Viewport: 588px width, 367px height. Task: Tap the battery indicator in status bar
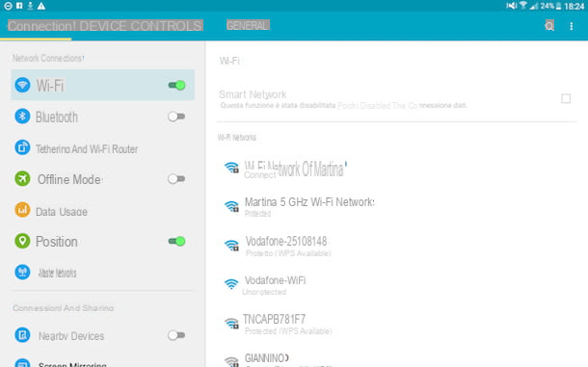pos(559,6)
